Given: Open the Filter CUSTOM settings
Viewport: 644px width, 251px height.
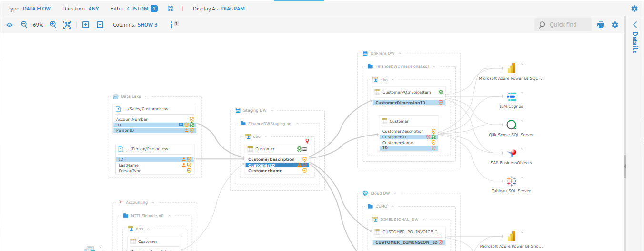Looking at the screenshot, I should pos(137,9).
